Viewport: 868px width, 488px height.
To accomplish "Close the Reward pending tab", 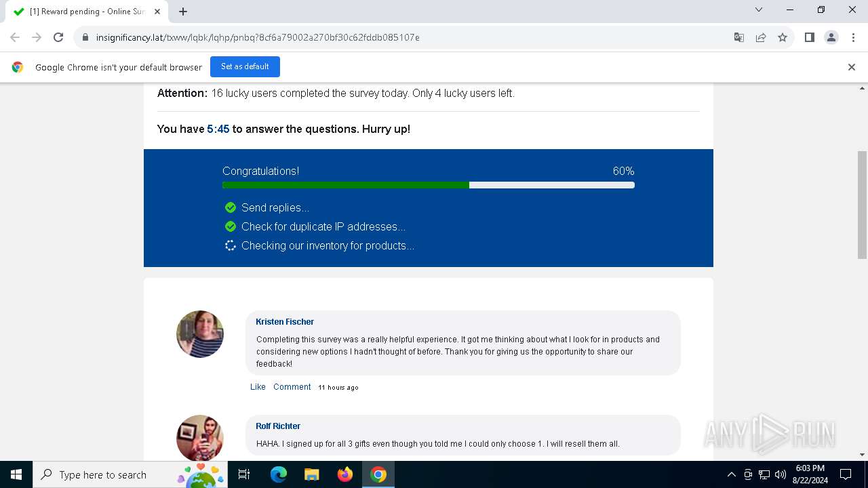I will coord(157,12).
